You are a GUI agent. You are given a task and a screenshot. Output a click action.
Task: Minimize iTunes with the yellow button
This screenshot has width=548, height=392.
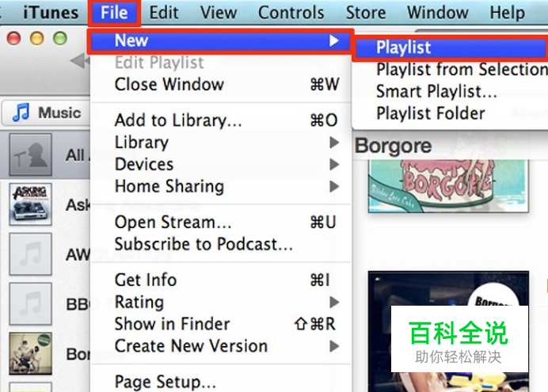pyautogui.click(x=37, y=38)
